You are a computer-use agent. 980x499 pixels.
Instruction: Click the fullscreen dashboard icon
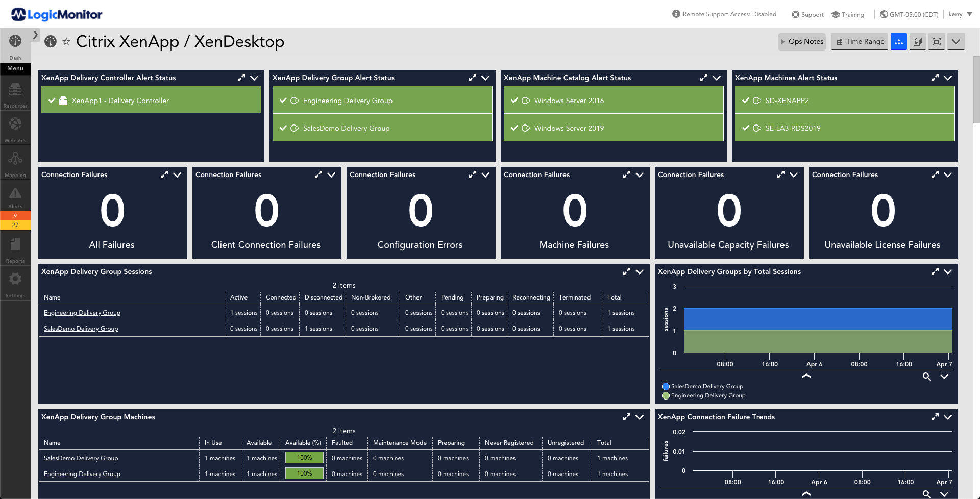[x=937, y=42]
